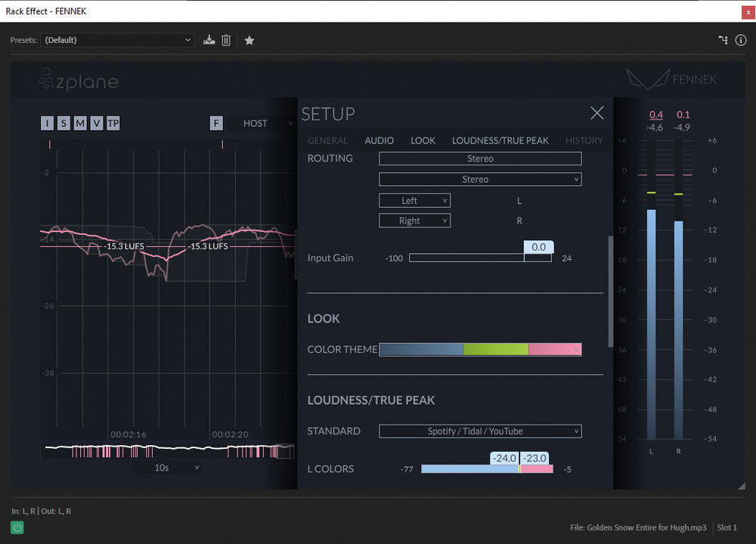Click the Stereo routing button
The width and height of the screenshot is (756, 544).
click(480, 159)
